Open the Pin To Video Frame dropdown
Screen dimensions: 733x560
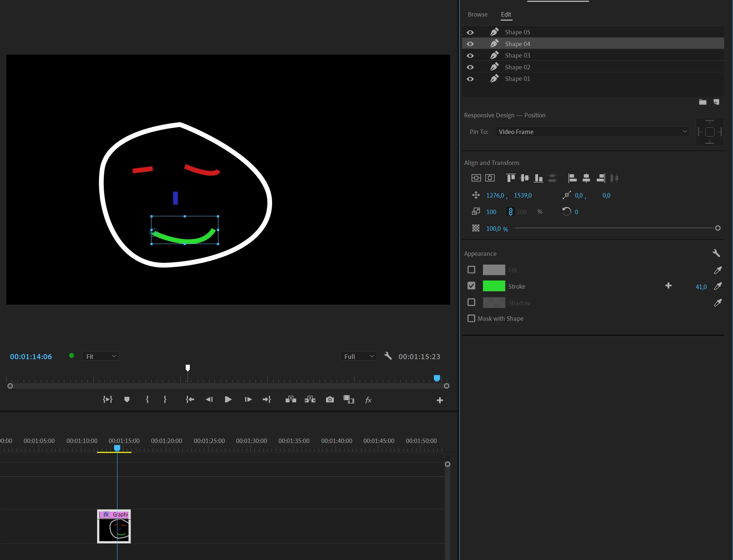pyautogui.click(x=592, y=132)
